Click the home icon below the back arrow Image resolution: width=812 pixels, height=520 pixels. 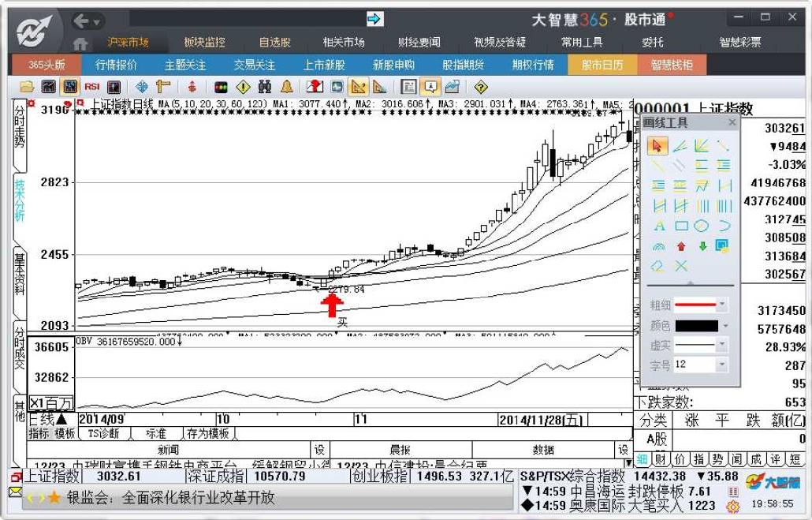(80, 44)
